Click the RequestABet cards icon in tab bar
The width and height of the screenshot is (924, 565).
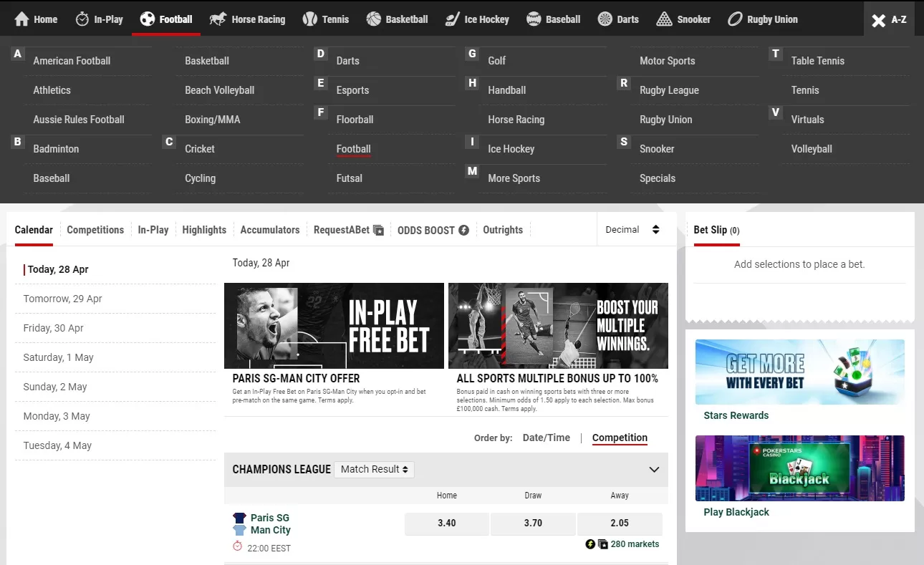(379, 231)
